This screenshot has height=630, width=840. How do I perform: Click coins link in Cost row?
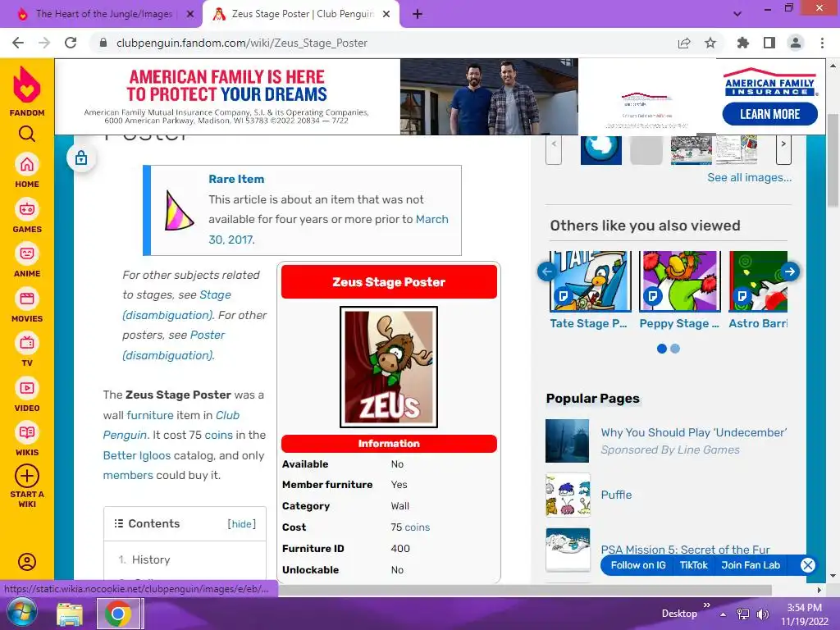click(418, 527)
